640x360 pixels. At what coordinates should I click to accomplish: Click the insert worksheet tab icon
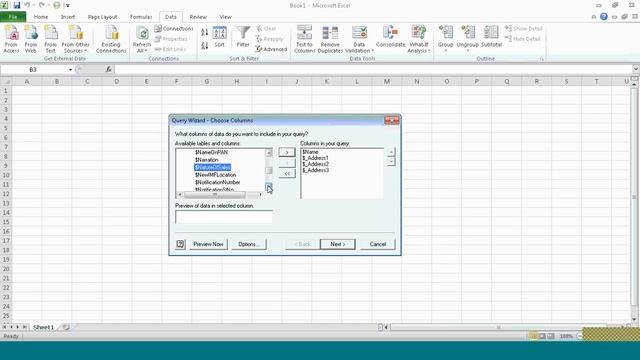[x=66, y=327]
